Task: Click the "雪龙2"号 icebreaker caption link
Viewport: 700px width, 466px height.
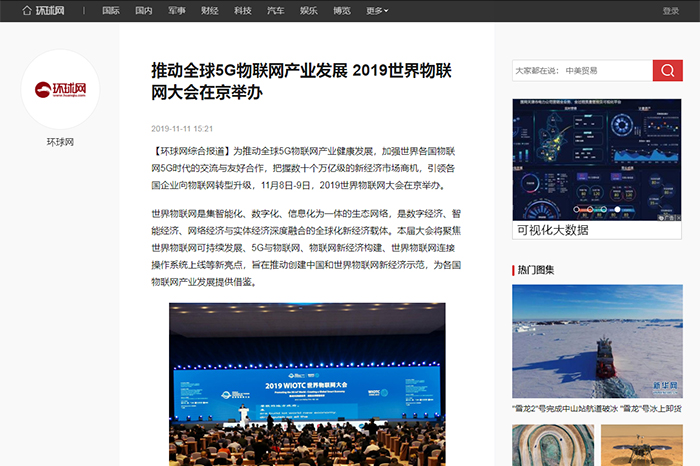Action: (x=597, y=408)
